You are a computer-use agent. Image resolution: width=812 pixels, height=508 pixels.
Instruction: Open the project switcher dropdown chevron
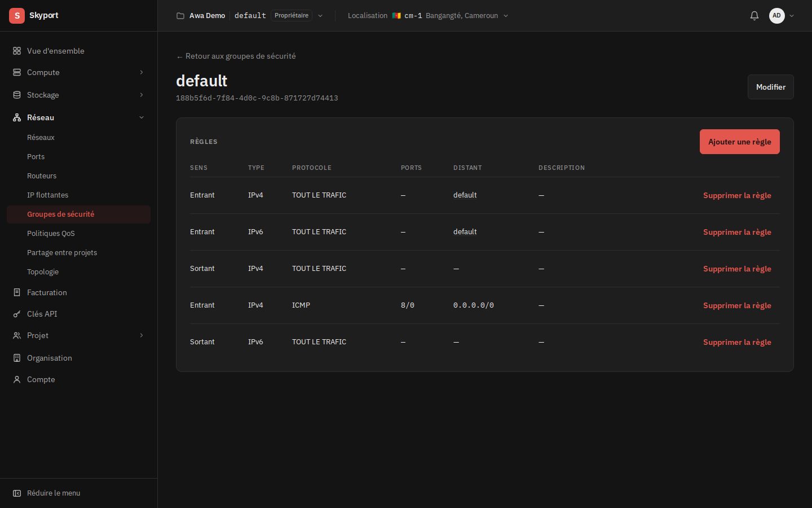tap(320, 16)
